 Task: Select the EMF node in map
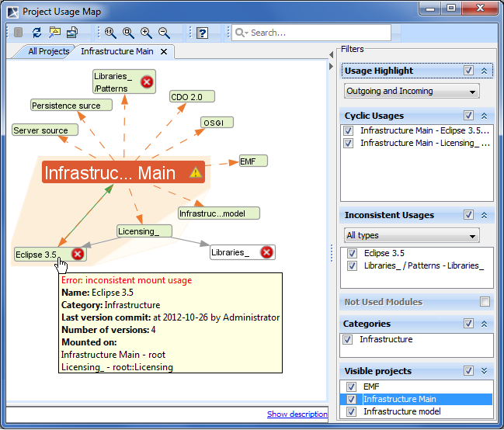coord(253,161)
